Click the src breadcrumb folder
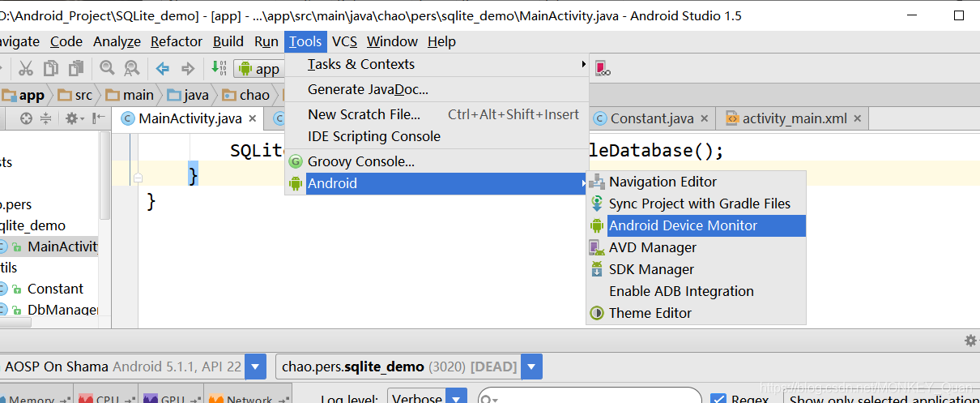Image resolution: width=980 pixels, height=403 pixels. tap(75, 95)
